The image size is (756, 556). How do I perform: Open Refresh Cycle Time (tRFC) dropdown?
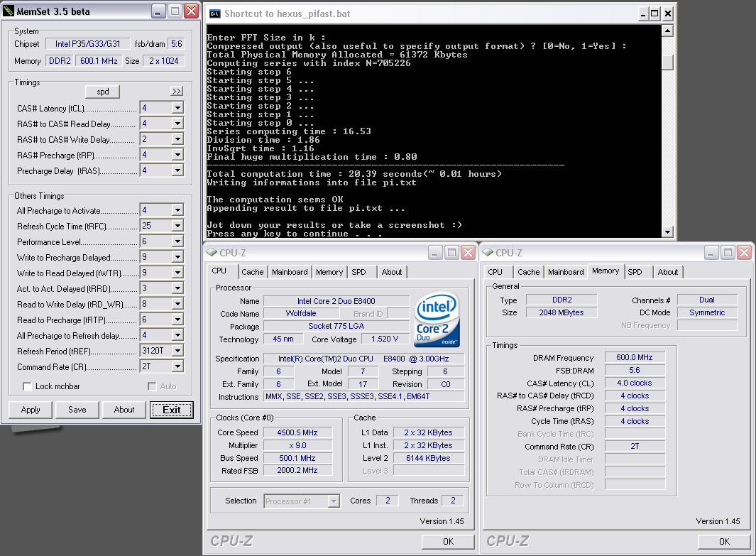(177, 226)
